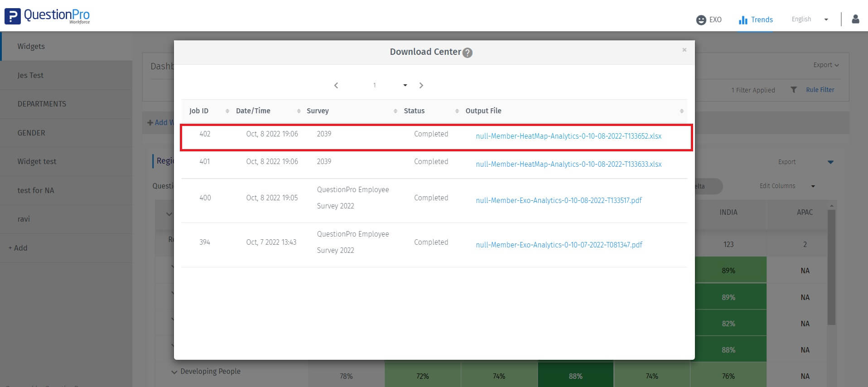Click the Rule Filter link
This screenshot has height=387, width=868.
point(820,90)
